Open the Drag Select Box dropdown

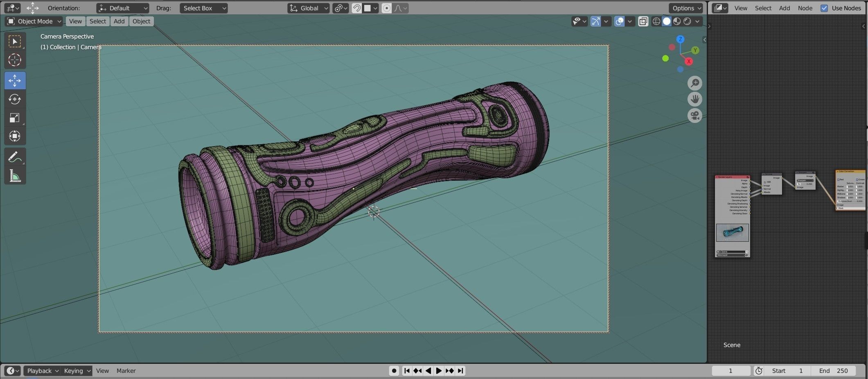tap(203, 8)
